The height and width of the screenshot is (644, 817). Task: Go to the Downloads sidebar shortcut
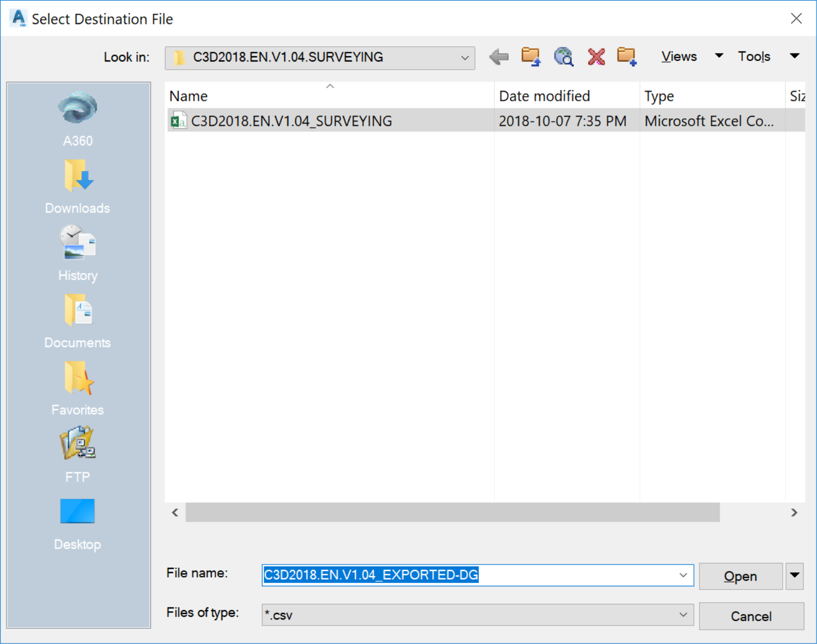coord(77,187)
